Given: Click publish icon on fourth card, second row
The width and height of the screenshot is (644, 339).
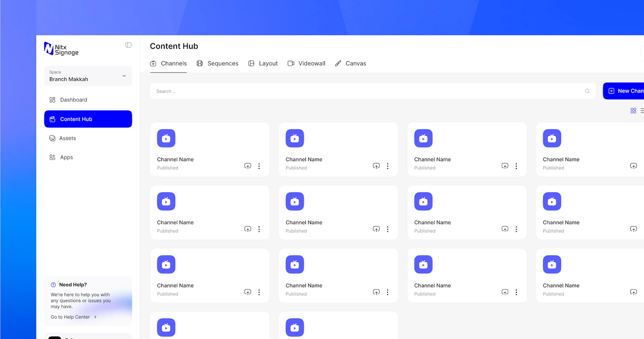Looking at the screenshot, I should point(634,229).
